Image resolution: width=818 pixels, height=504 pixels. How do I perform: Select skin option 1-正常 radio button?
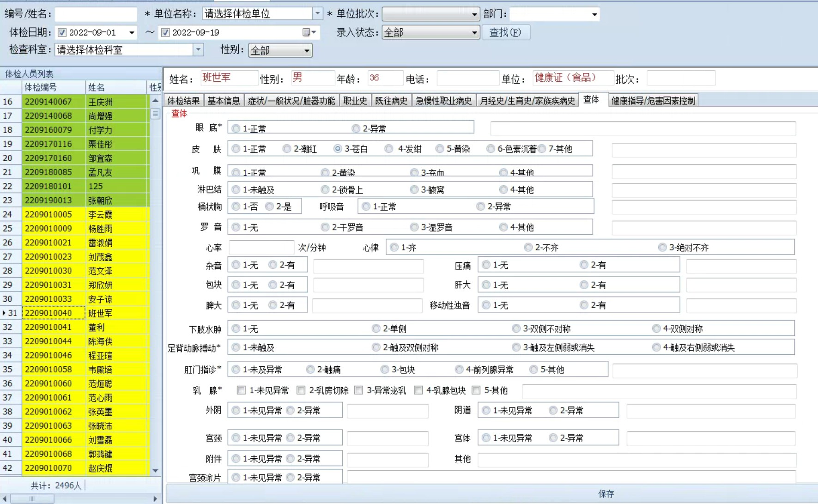coord(236,149)
